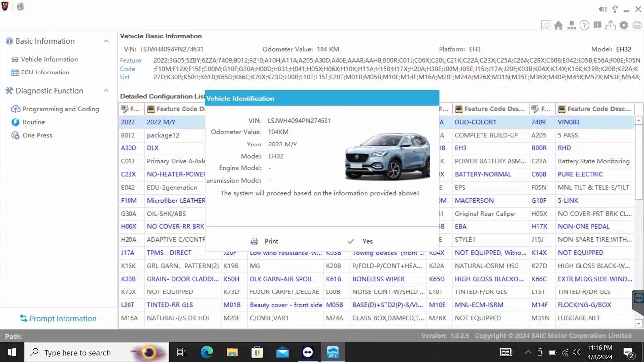This screenshot has height=362, width=644.
Task: Open the help question mark icon
Action: coord(584,25)
